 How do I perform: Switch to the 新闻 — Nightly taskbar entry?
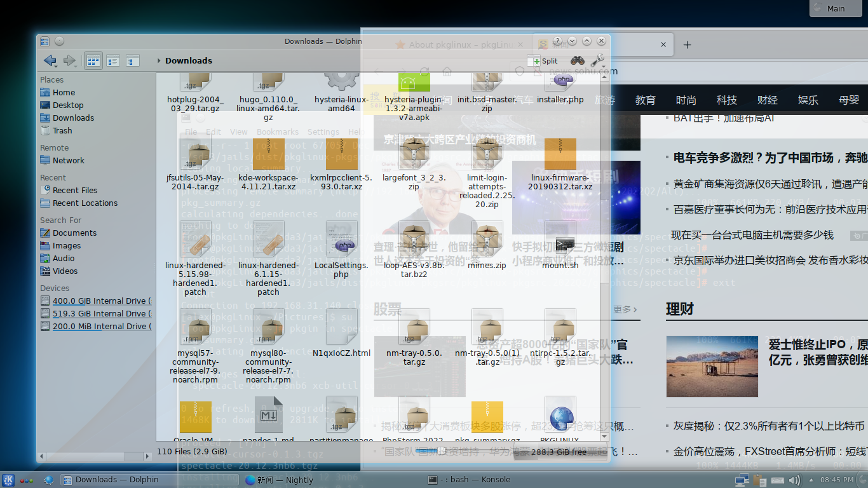[280, 480]
